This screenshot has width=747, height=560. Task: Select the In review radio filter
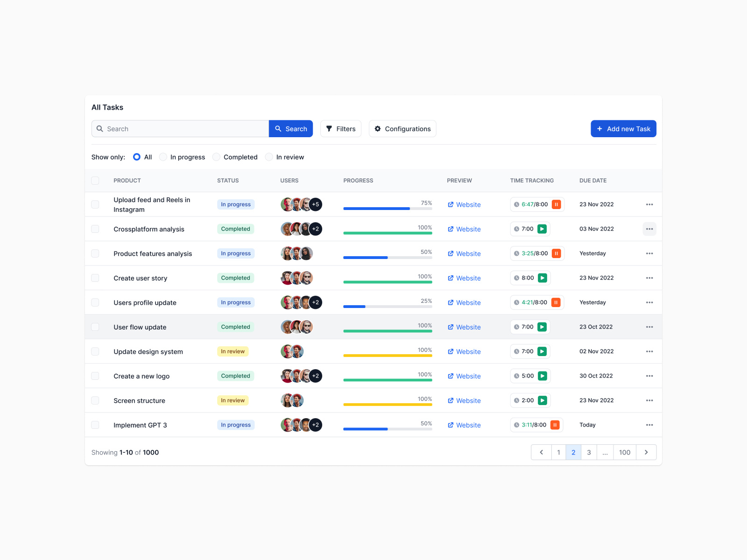click(269, 157)
